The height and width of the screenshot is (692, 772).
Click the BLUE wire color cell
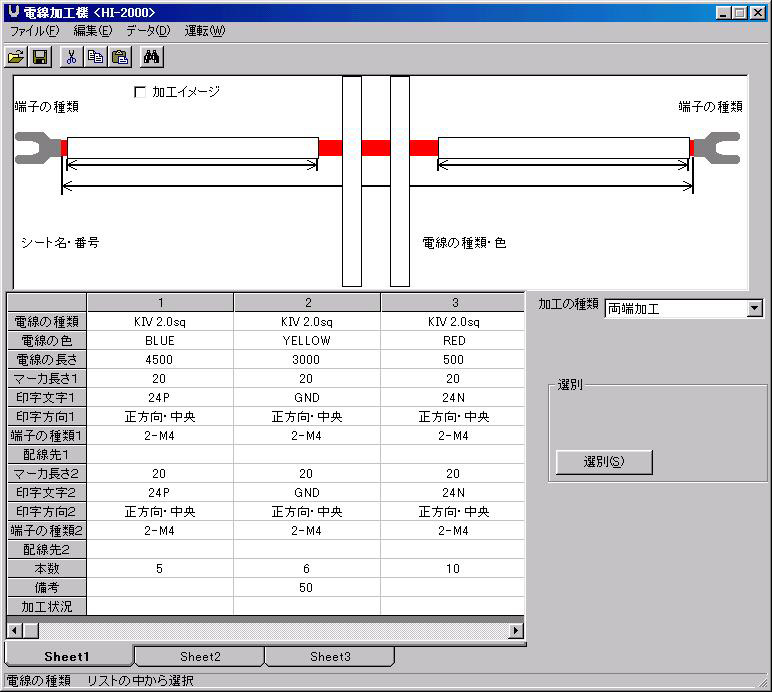160,341
